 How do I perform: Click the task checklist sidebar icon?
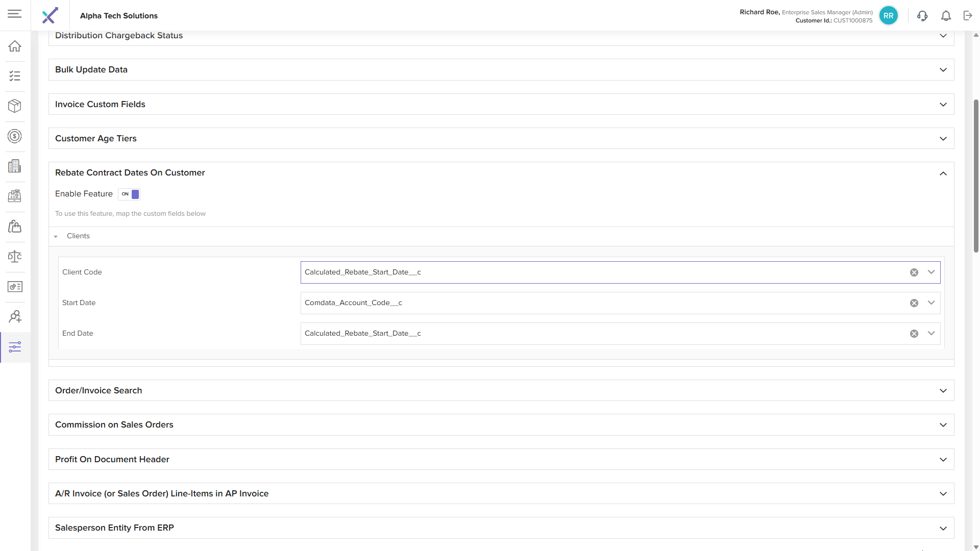tap(15, 76)
